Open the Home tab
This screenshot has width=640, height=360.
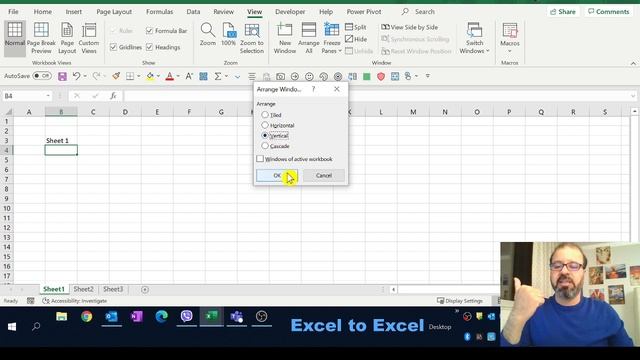pos(42,12)
